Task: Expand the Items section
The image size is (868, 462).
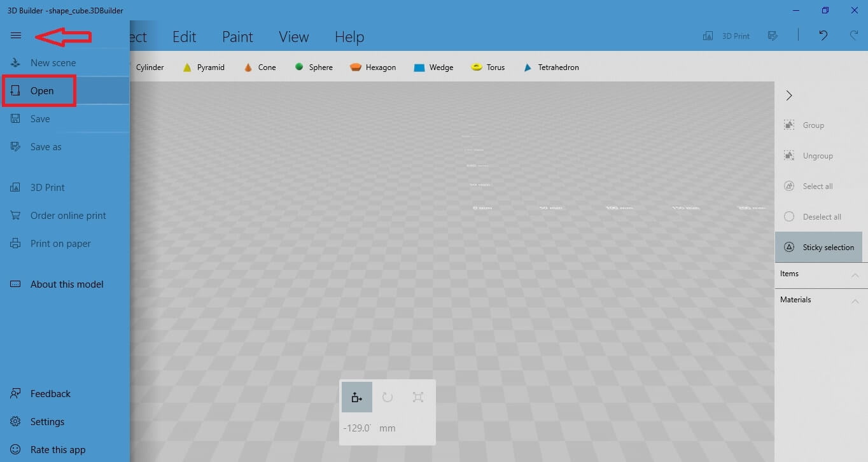Action: click(x=855, y=275)
